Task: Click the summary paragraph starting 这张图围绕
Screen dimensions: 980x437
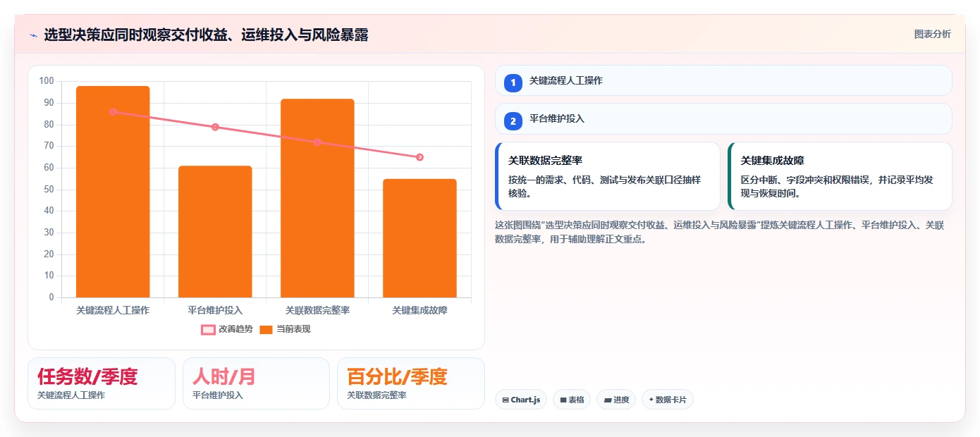Action: point(720,232)
